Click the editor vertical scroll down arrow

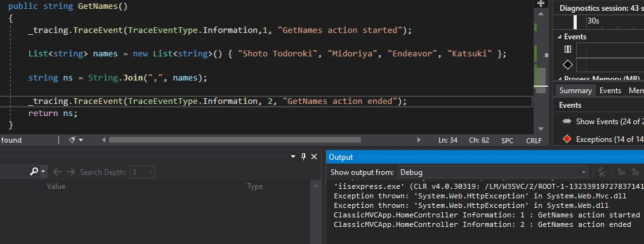tap(541, 129)
